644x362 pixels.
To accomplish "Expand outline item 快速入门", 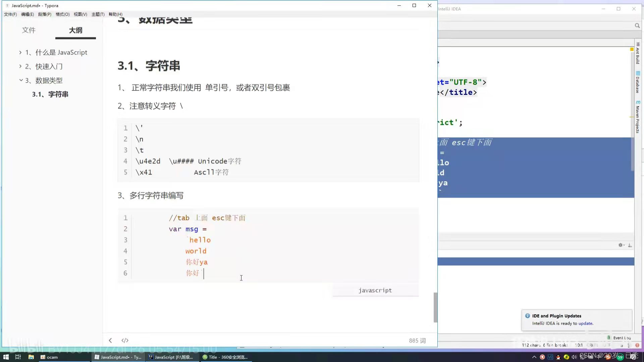I will pyautogui.click(x=20, y=66).
